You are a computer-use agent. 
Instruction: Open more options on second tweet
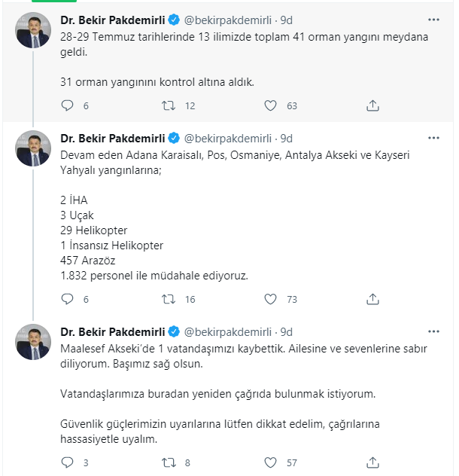point(433,138)
